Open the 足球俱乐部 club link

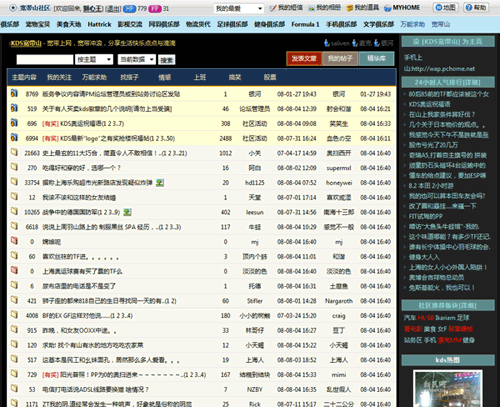[232, 24]
